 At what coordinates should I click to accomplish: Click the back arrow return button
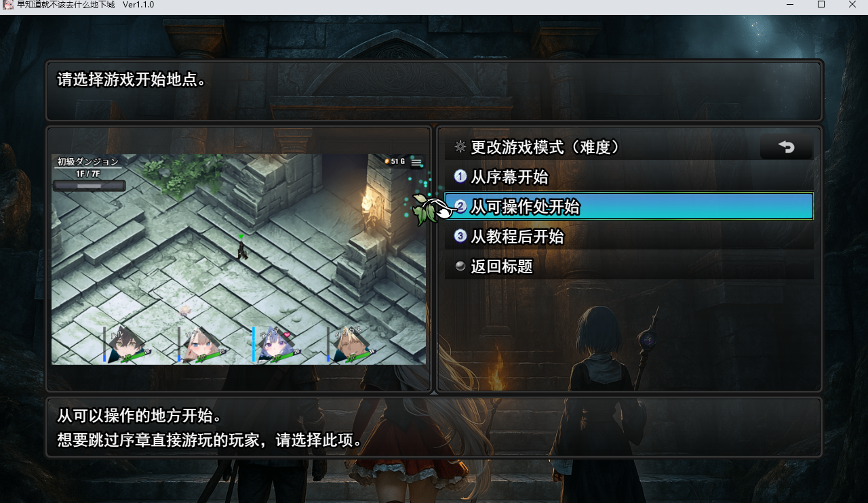[787, 146]
